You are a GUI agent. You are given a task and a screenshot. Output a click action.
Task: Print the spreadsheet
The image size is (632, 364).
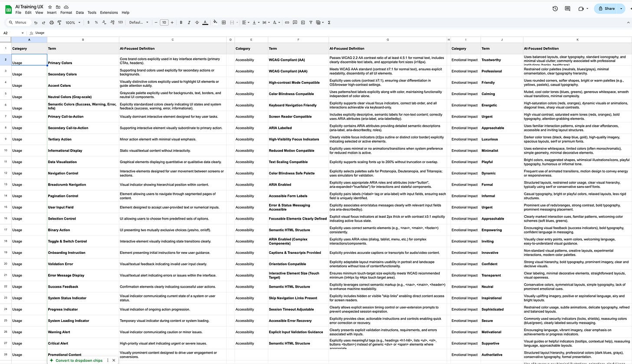pos(52,23)
